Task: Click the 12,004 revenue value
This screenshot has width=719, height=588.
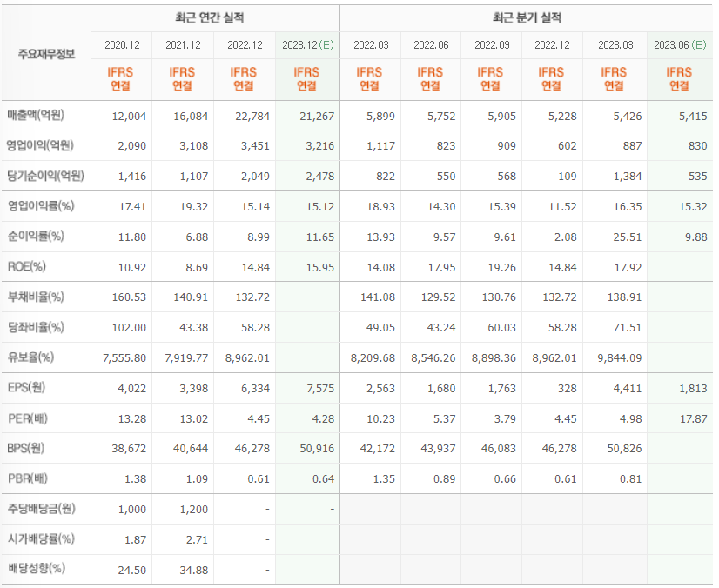Action: point(129,117)
